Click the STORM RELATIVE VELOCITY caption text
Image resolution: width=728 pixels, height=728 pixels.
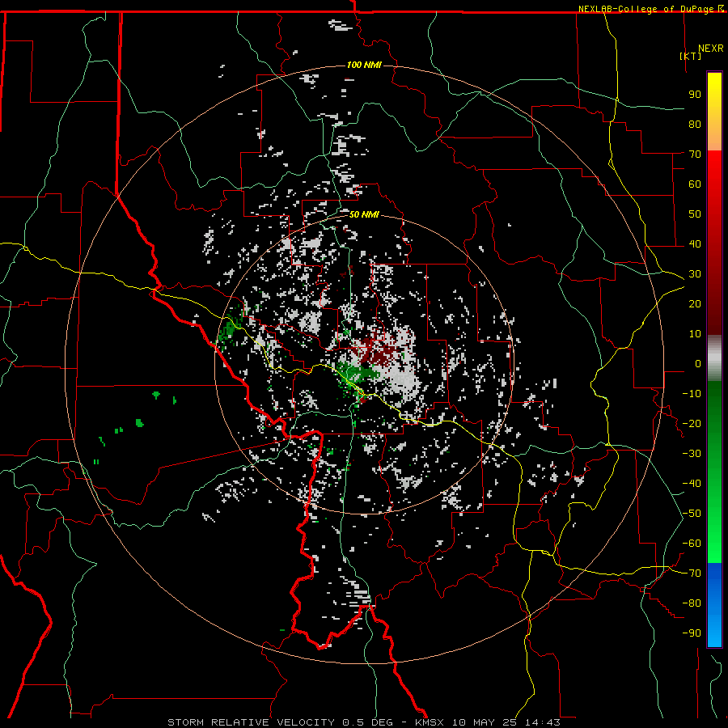pos(251,722)
